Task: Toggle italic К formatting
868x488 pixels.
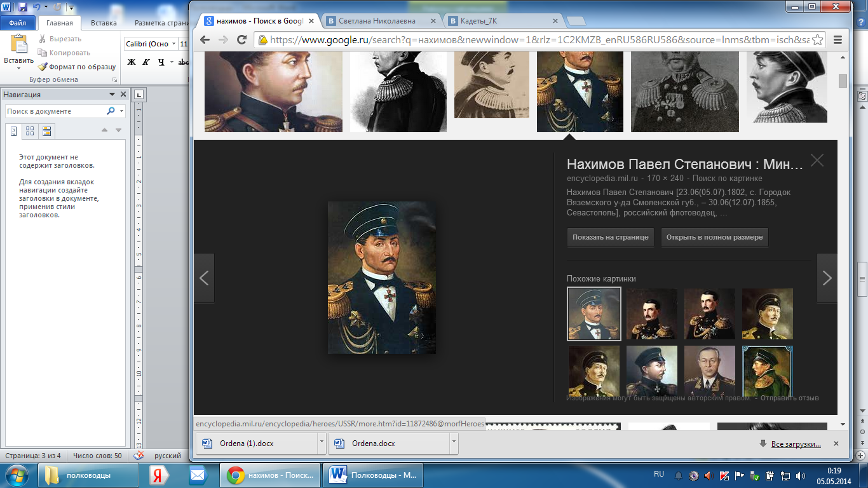Action: pos(146,62)
